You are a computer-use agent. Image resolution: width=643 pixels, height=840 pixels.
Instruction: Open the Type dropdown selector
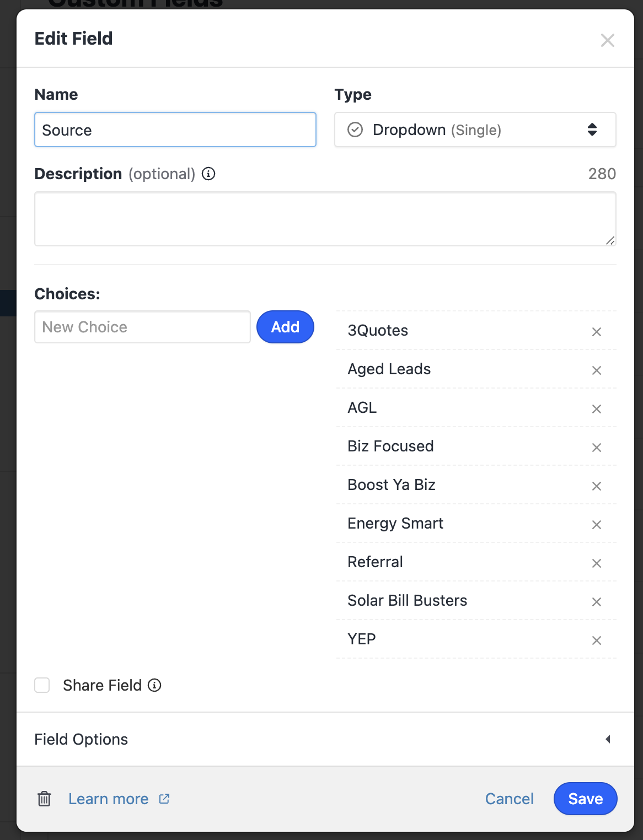coord(475,130)
